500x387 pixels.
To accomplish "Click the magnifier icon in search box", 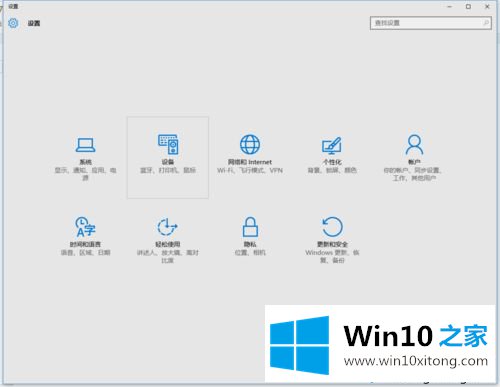I will click(x=486, y=23).
